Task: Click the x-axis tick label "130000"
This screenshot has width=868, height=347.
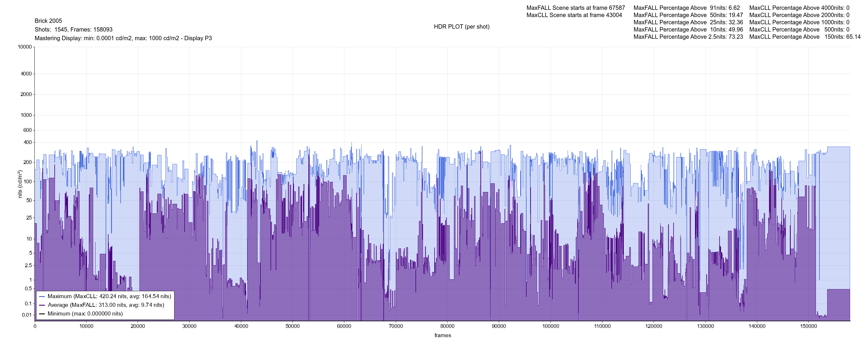Action: point(705,326)
